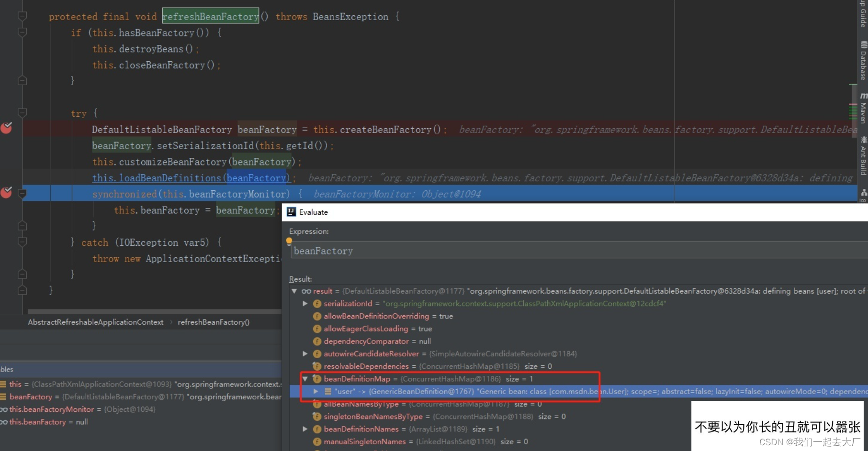868x451 pixels.
Task: Click the refreshBeanFactory method name
Action: coord(211,16)
